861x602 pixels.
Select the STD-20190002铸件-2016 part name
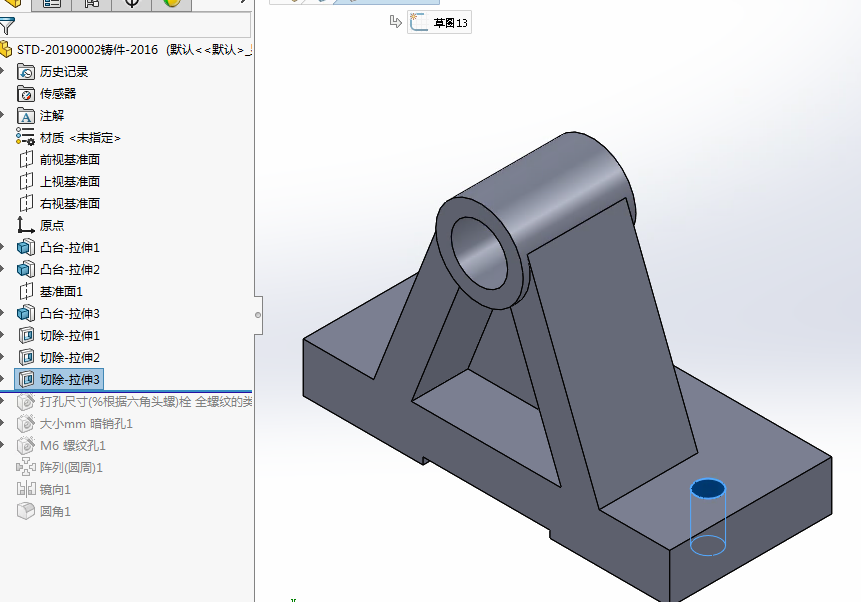87,49
